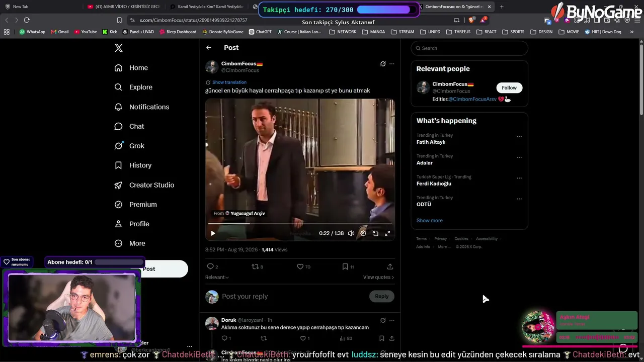Repost the post with 8 reposts
This screenshot has height=362, width=644.
[x=258, y=266]
